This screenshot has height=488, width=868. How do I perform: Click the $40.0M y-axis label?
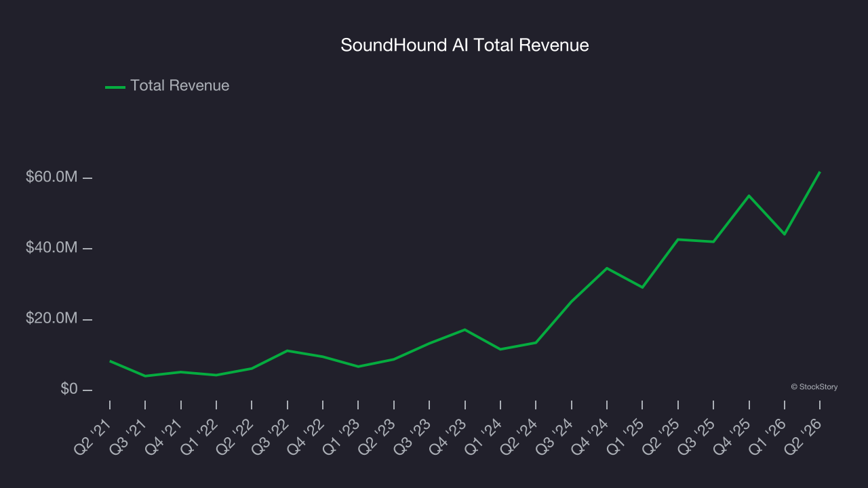pos(52,247)
